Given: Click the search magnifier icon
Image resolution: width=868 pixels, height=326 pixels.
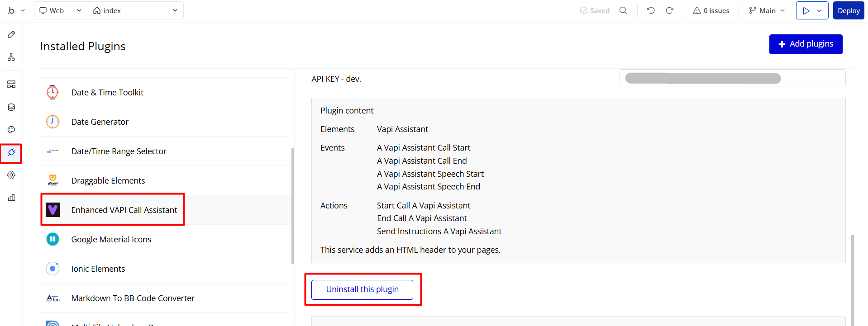Looking at the screenshot, I should point(623,10).
